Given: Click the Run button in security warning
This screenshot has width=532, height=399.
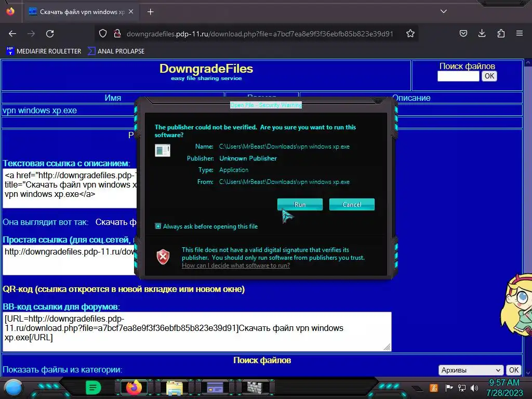Looking at the screenshot, I should 300,204.
